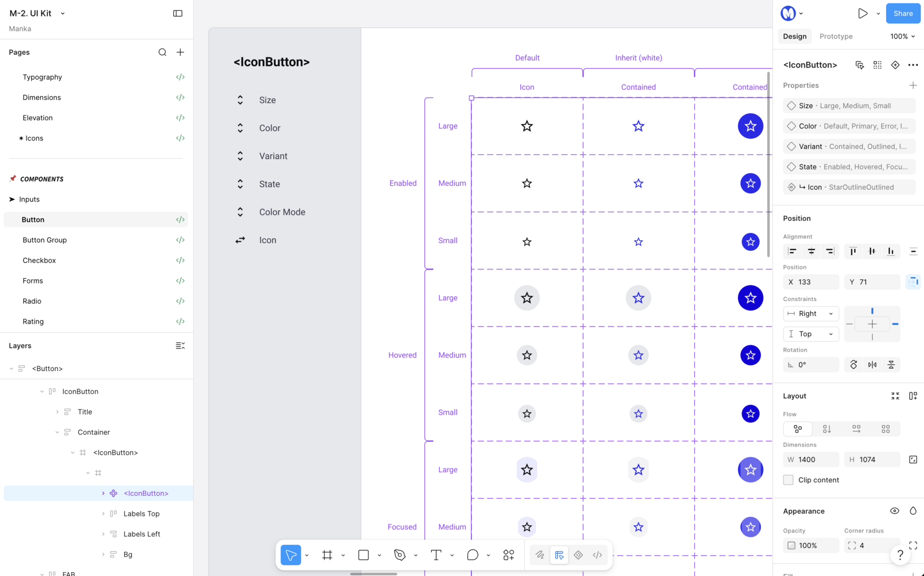Open zoom level 100% dropdown
The height and width of the screenshot is (576, 924).
(903, 36)
